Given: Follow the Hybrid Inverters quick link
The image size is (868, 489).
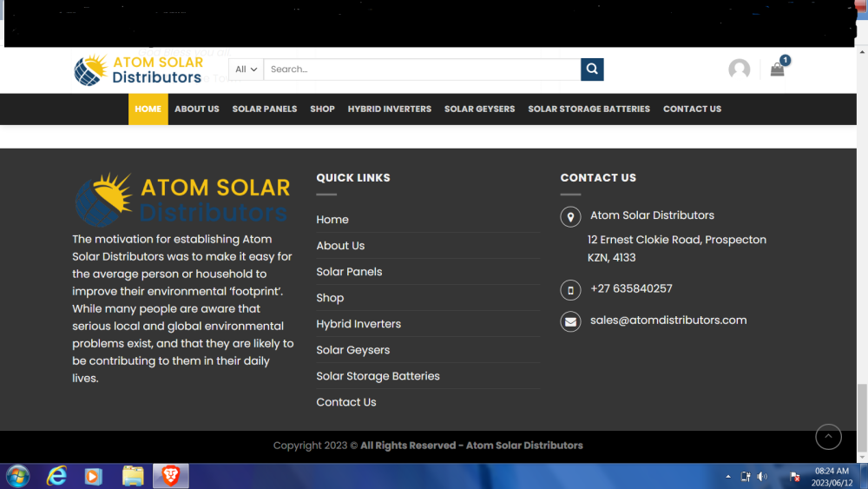Looking at the screenshot, I should click(x=358, y=324).
